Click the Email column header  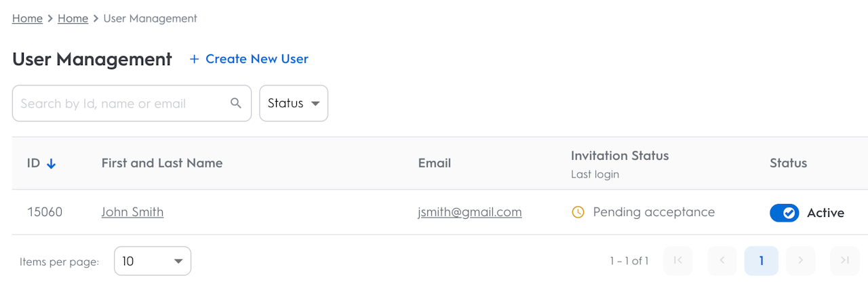(434, 163)
